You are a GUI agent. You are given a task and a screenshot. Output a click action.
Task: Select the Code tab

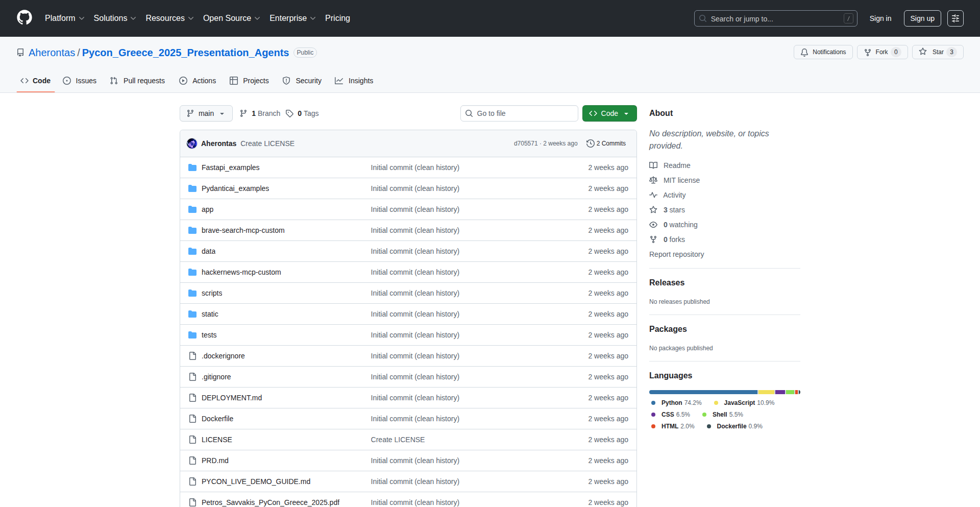pyautogui.click(x=36, y=81)
